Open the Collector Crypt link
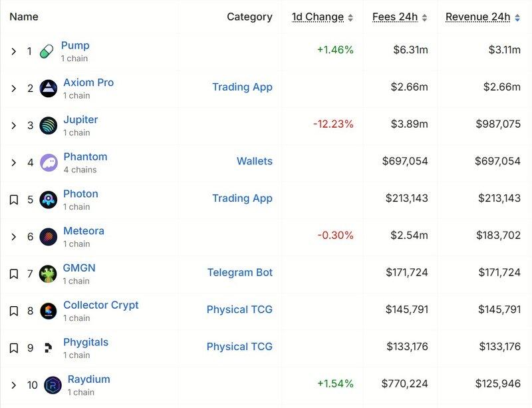The image size is (532, 408). tap(101, 305)
